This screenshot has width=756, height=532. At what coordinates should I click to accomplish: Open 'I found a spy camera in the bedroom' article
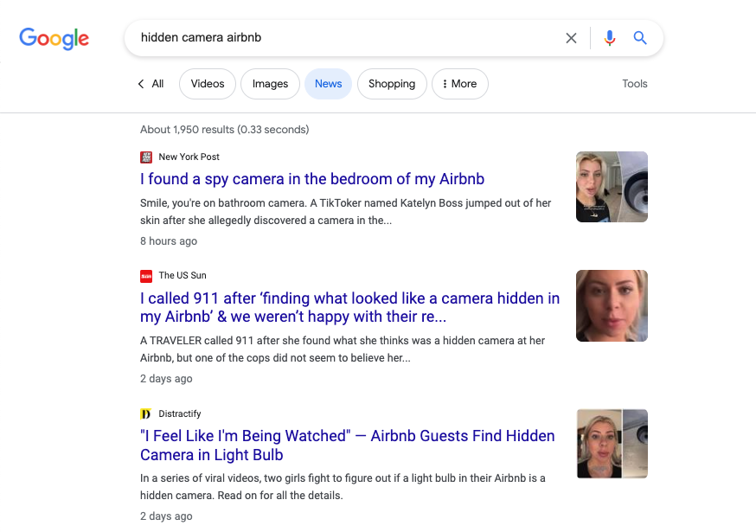tap(312, 179)
